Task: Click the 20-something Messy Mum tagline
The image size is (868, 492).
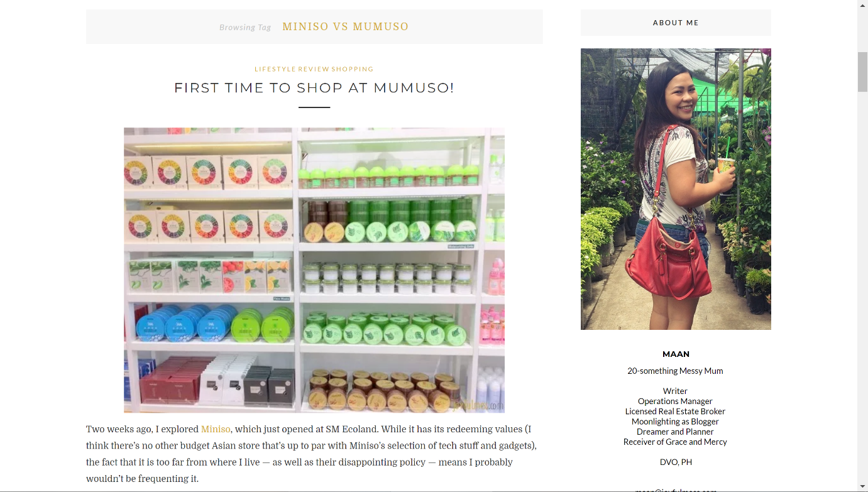Action: pos(675,371)
